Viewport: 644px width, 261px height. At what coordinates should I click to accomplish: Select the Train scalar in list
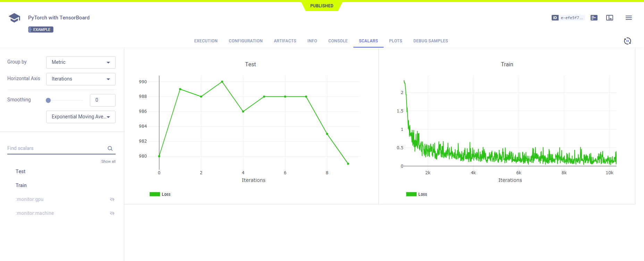click(x=21, y=185)
